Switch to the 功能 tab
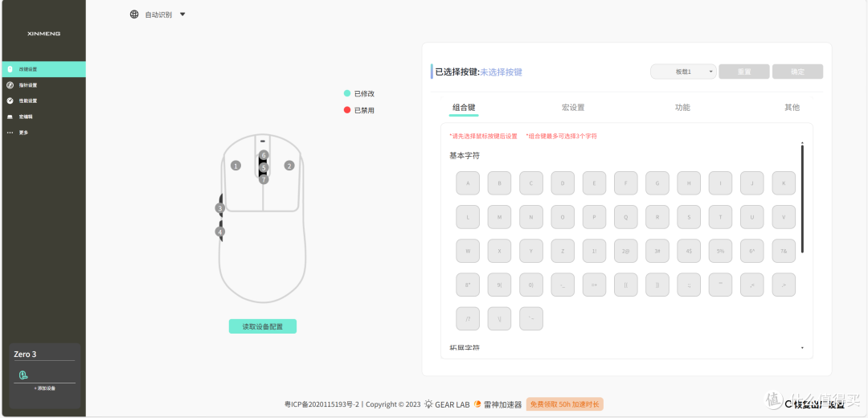The width and height of the screenshot is (868, 418). point(682,108)
